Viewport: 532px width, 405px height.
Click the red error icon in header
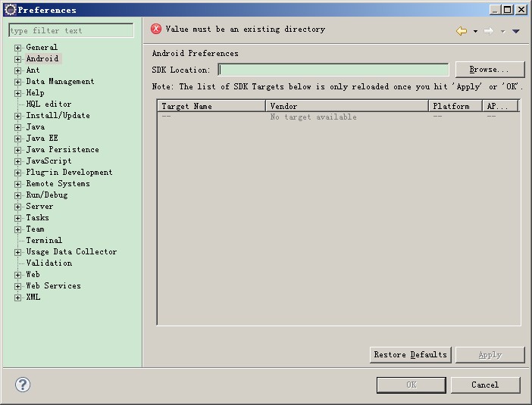(x=156, y=30)
